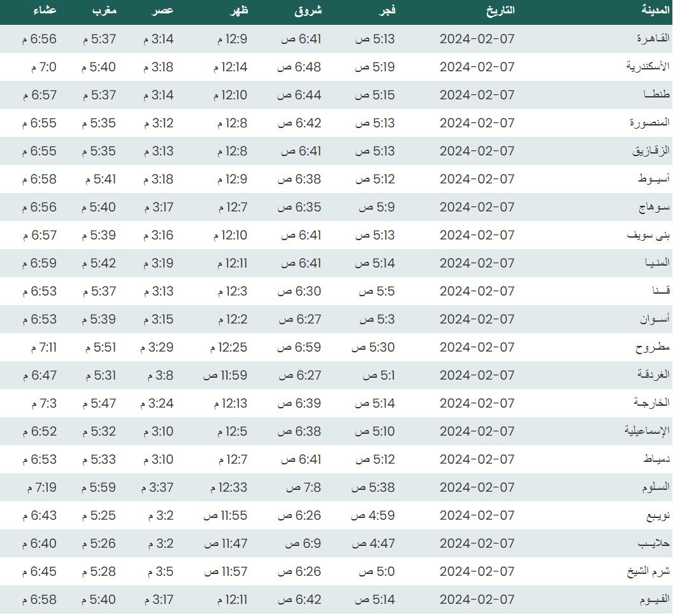Click the date cell in the الفيـوم row
The height and width of the screenshot is (616, 673).
click(x=477, y=599)
